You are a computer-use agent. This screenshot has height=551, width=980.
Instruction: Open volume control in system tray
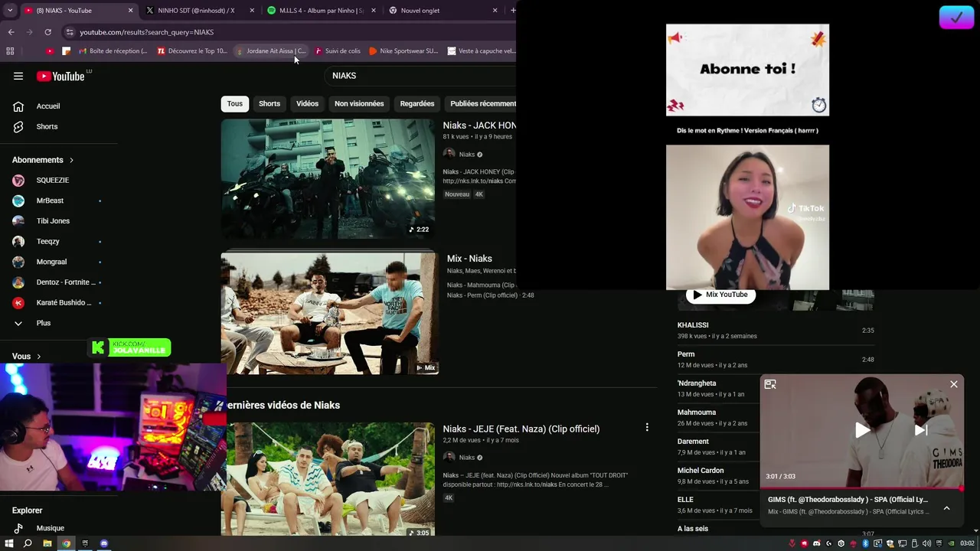click(x=927, y=543)
